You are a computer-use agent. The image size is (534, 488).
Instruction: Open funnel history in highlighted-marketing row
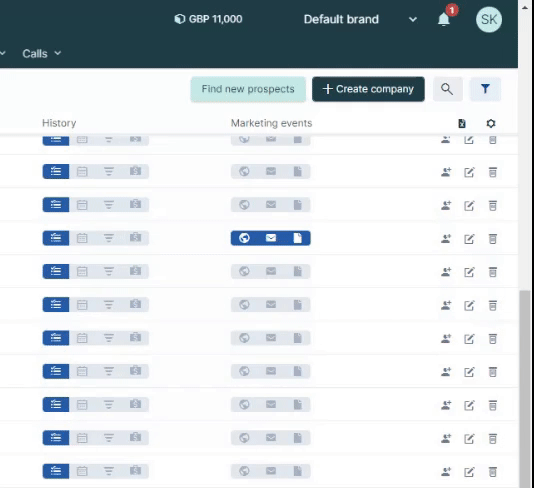coord(109,238)
